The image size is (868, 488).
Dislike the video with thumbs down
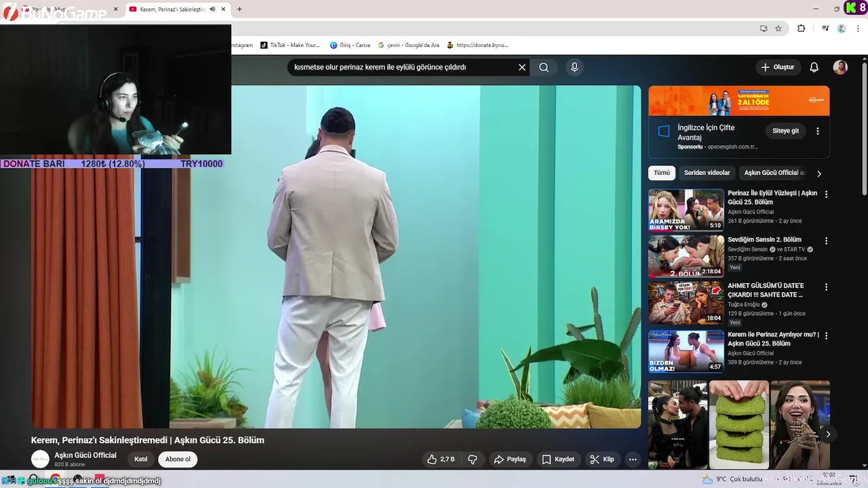coord(473,459)
